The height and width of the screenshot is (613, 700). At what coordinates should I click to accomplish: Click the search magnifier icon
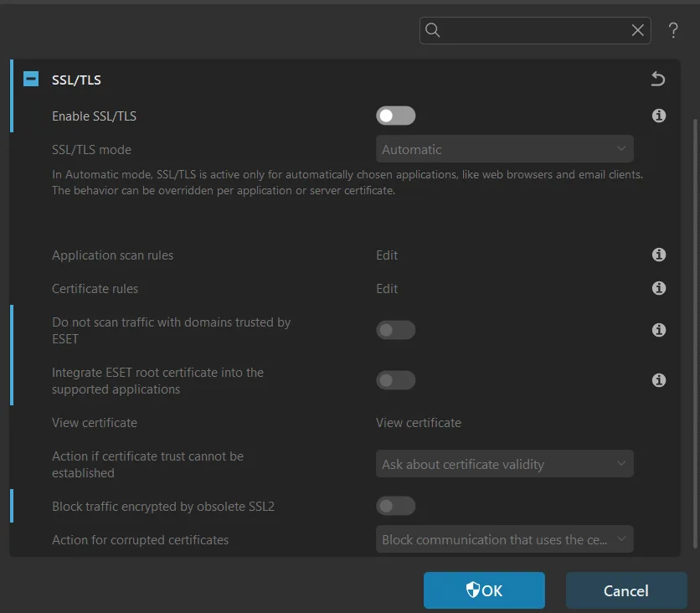[x=432, y=30]
